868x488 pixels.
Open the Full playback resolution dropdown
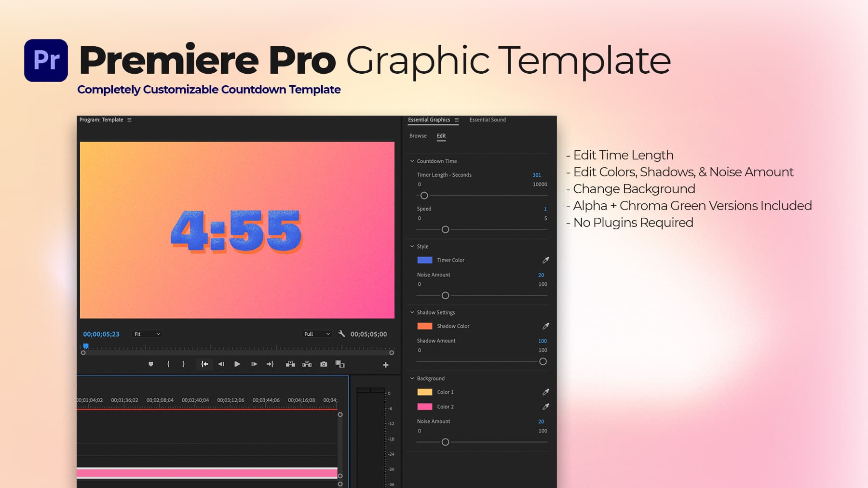click(317, 334)
